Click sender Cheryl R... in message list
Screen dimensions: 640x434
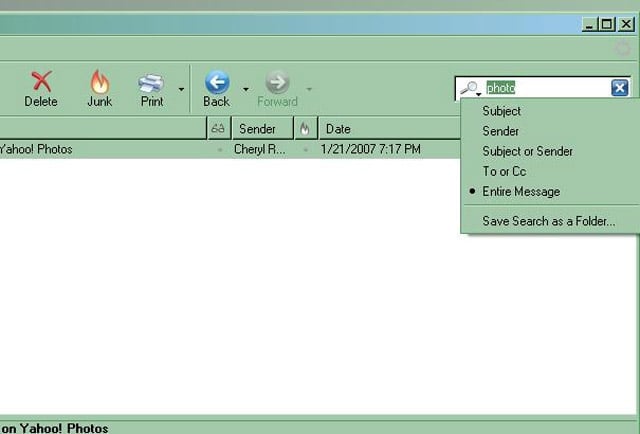tap(260, 149)
